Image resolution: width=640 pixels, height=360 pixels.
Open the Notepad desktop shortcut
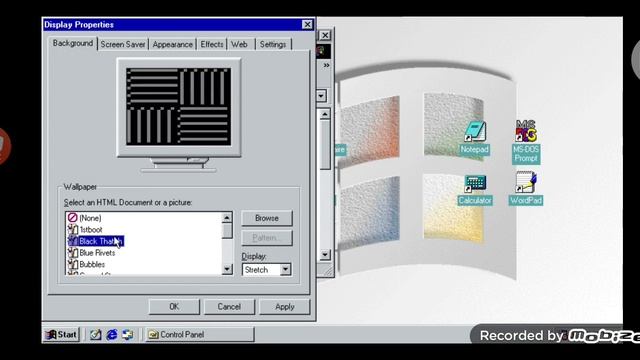474,138
